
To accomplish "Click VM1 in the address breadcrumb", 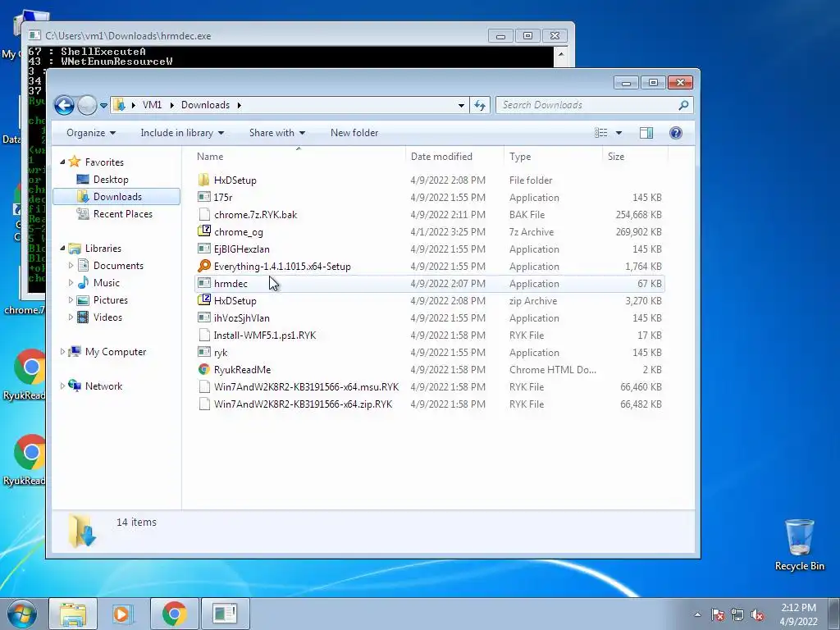I will [152, 105].
